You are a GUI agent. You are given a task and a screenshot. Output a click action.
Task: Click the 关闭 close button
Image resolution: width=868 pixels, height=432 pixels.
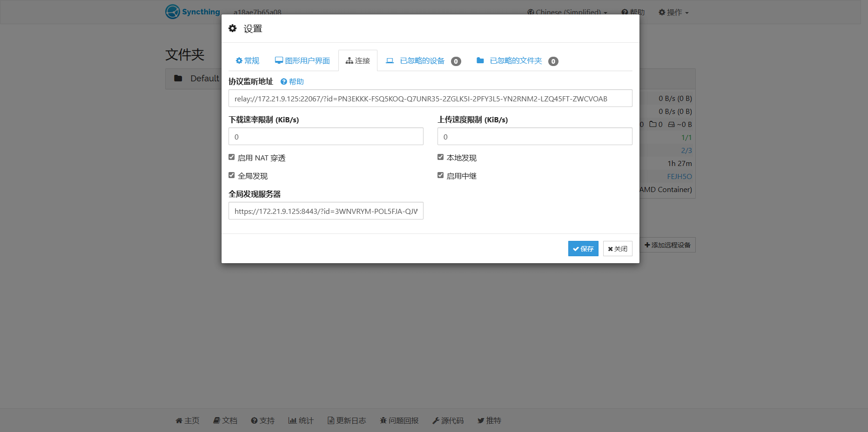click(x=618, y=249)
